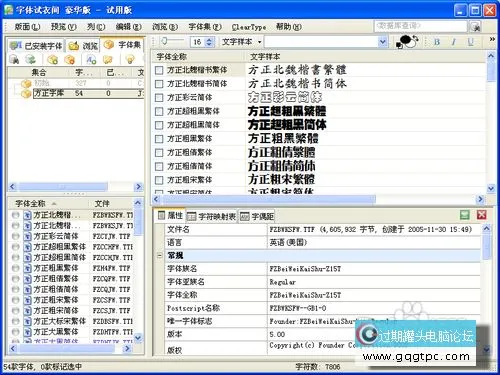Check the 方正超粗黑繁体 checkbox
Viewport: 500px width, 375px height.
click(x=159, y=111)
